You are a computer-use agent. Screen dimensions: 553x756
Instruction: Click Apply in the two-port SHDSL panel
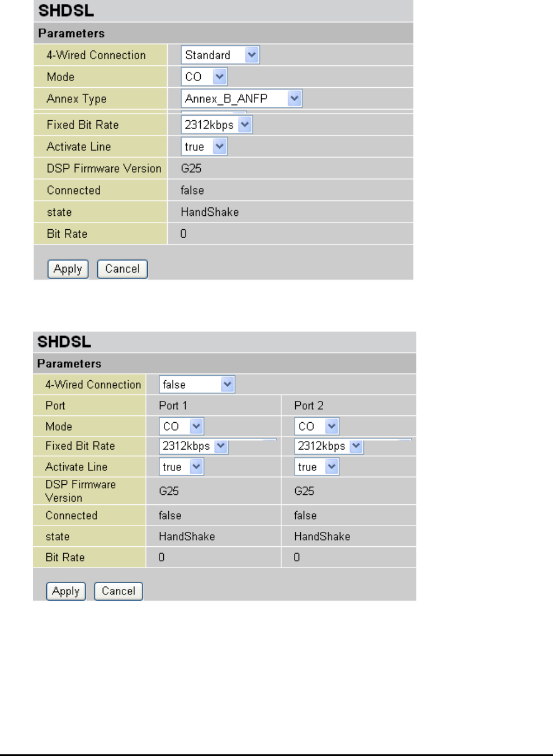(66, 591)
